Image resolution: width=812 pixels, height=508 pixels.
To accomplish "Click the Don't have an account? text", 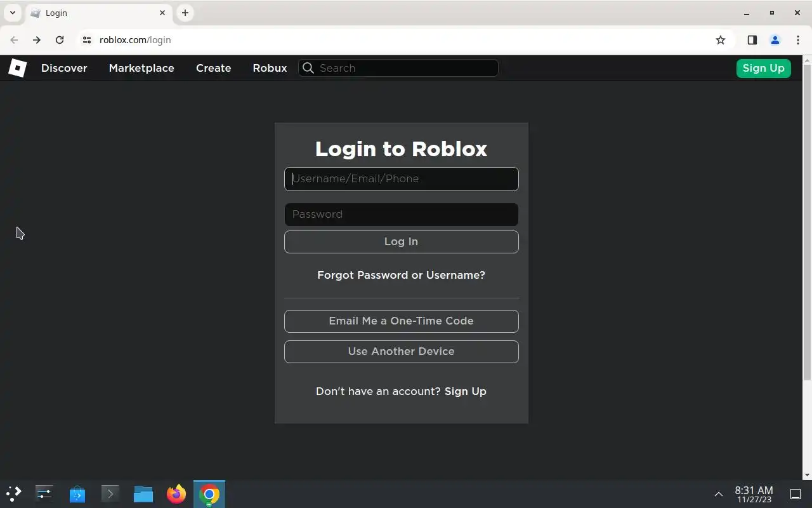I will tap(378, 391).
